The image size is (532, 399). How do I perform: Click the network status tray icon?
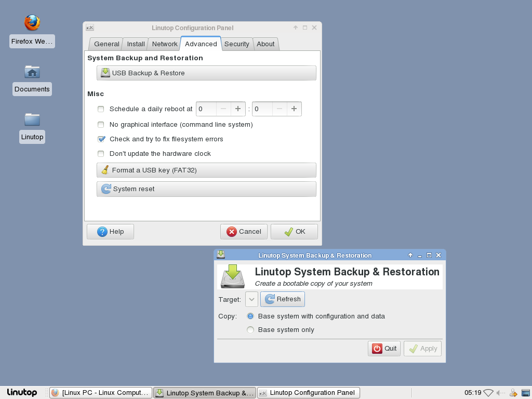pos(488,393)
